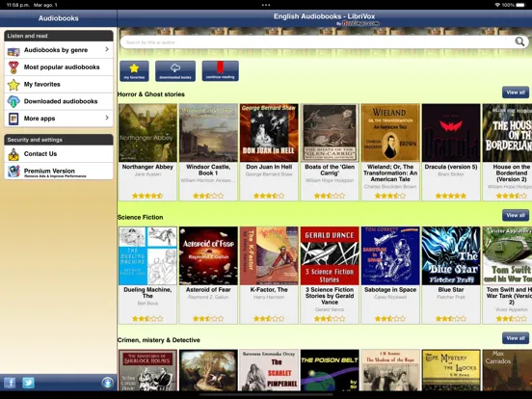
Task: Click the star rating under Northanger Abbey
Action: point(147,196)
